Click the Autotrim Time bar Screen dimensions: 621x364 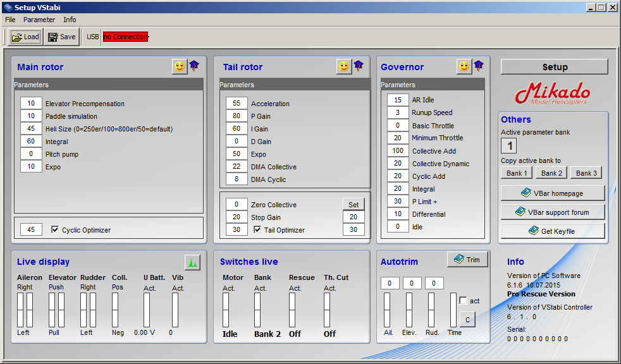[x=453, y=310]
